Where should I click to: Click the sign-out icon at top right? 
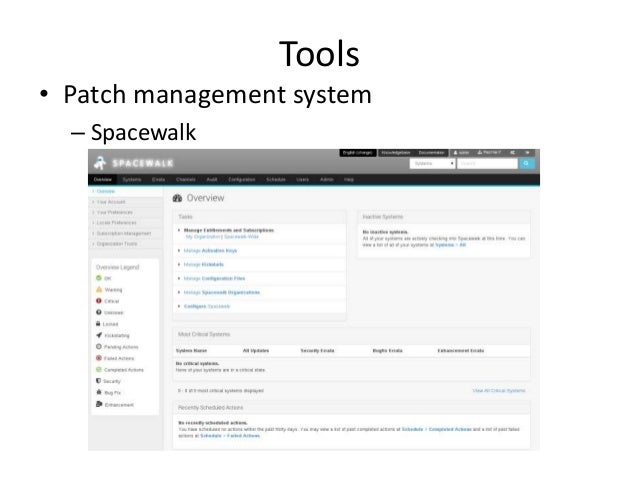coord(528,153)
